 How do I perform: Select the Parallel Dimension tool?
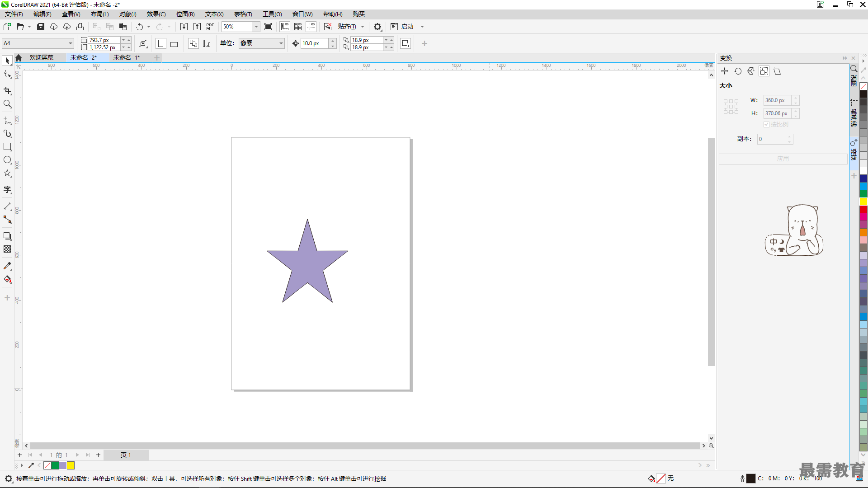click(x=7, y=206)
